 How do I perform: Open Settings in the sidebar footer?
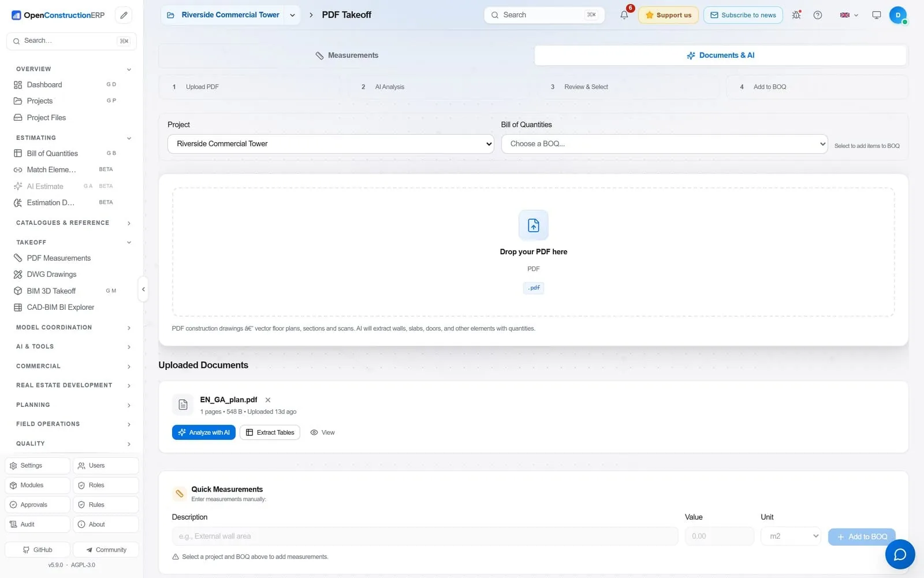(38, 466)
